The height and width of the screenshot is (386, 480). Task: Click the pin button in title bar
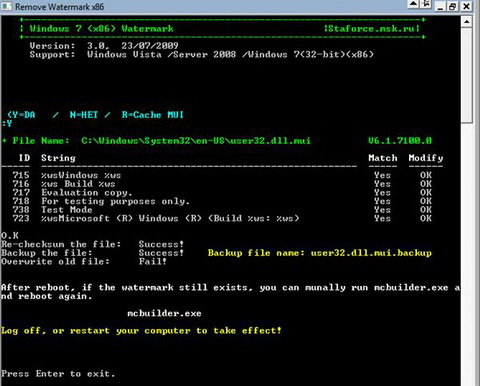tap(426, 4)
